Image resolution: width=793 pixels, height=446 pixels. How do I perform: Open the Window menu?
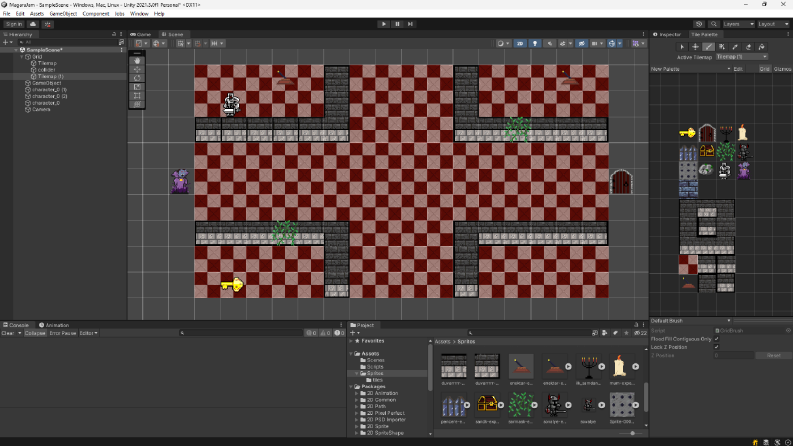pos(139,14)
